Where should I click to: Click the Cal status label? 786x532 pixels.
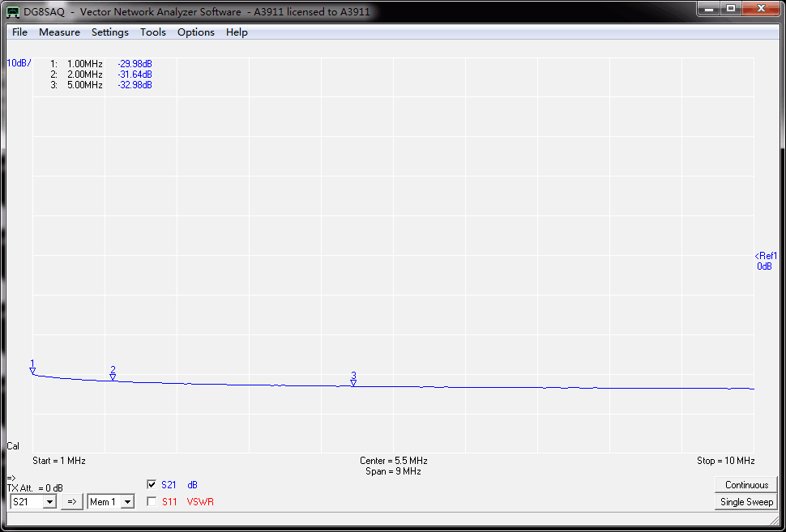[x=13, y=446]
